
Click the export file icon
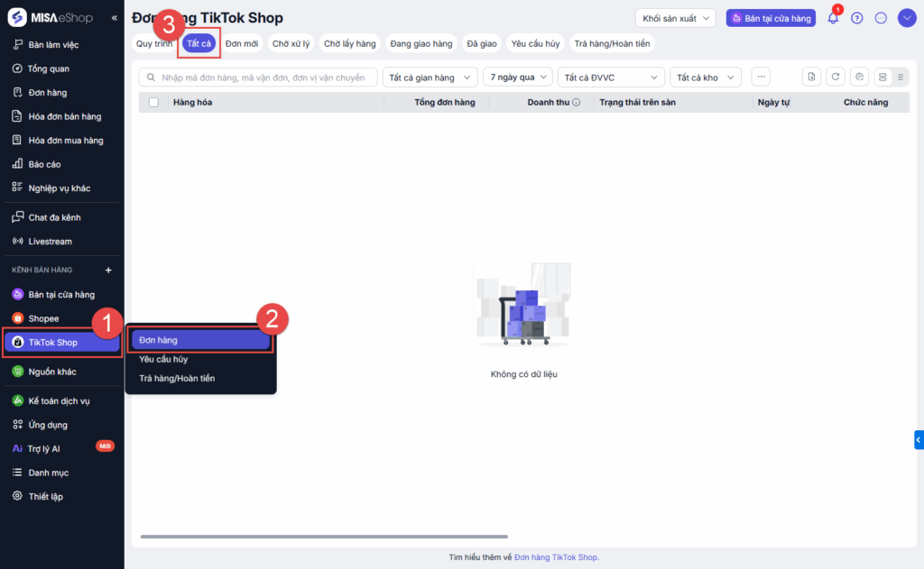[x=811, y=77]
